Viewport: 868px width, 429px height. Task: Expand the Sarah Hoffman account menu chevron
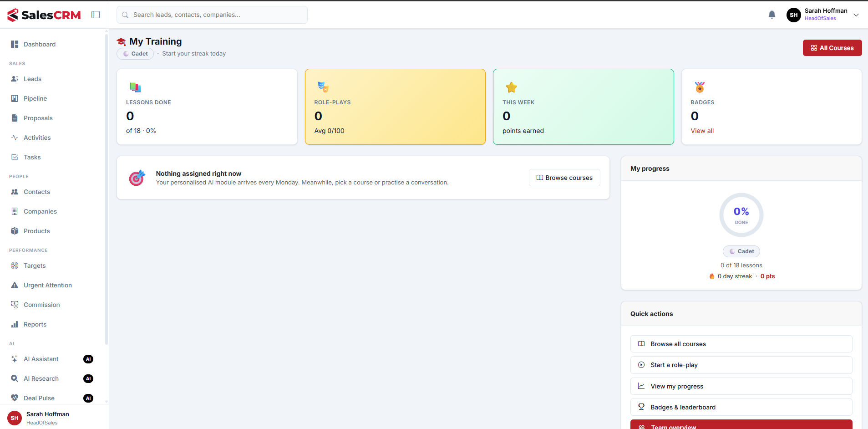(856, 15)
